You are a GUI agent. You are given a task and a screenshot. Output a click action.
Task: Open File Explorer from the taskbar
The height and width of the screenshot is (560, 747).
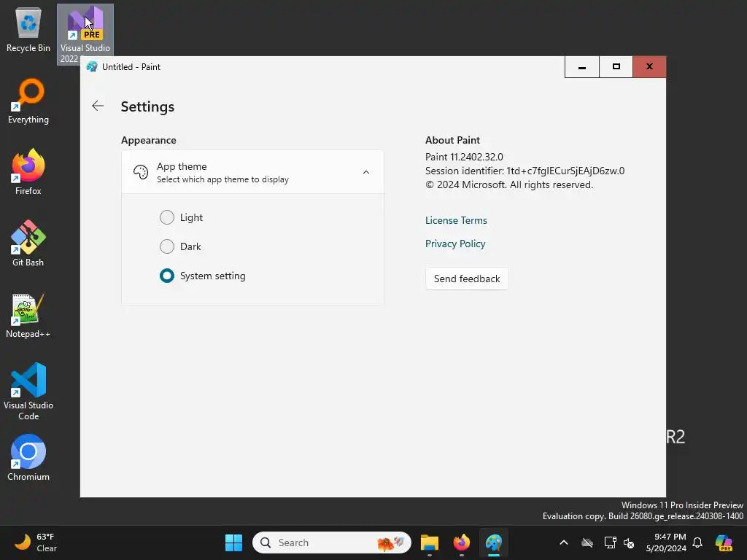[x=429, y=542]
